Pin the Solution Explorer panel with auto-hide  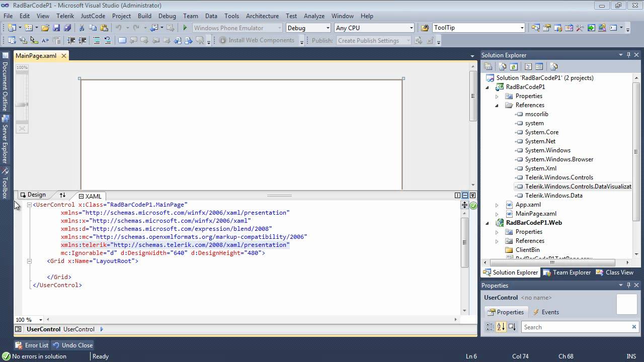pyautogui.click(x=628, y=55)
